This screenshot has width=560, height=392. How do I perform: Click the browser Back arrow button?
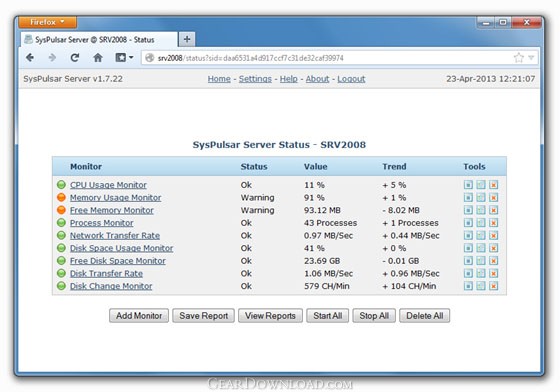pyautogui.click(x=30, y=57)
